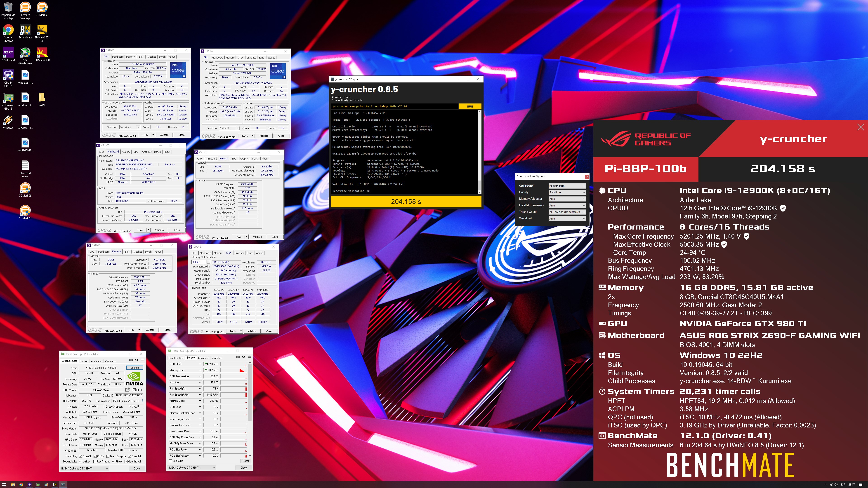The height and width of the screenshot is (488, 868).
Task: Select the z690f folder on desktop
Action: pyautogui.click(x=42, y=100)
